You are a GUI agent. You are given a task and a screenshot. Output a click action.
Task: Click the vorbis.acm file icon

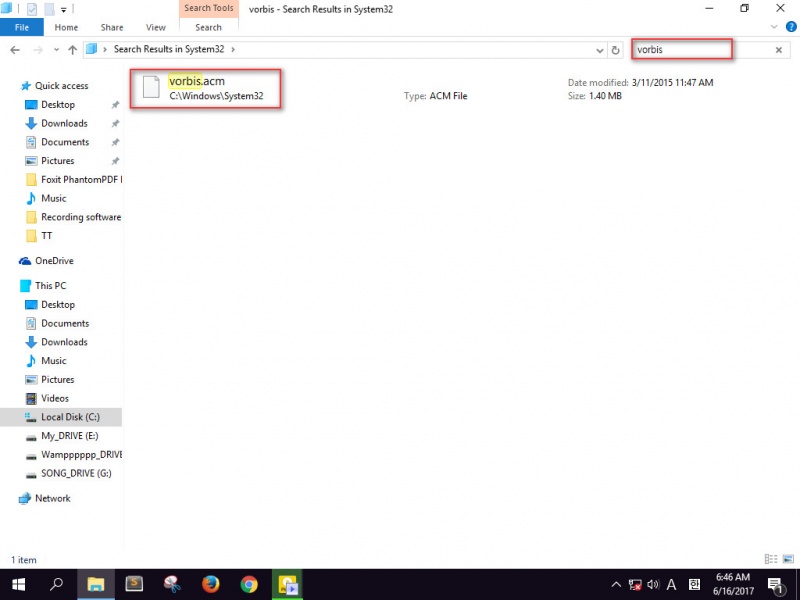pyautogui.click(x=151, y=87)
